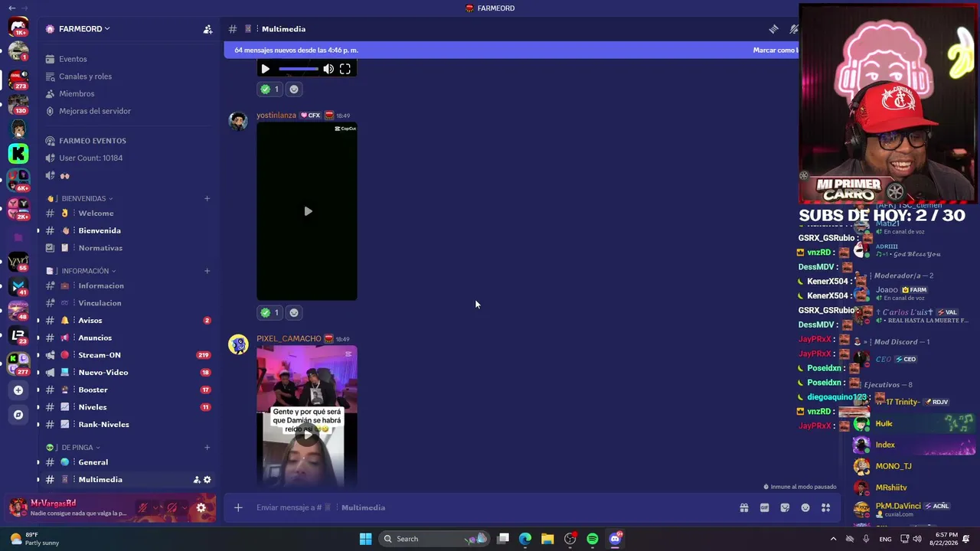Show hidden icons in system tray
Screen dimensions: 980x551
click(x=833, y=539)
